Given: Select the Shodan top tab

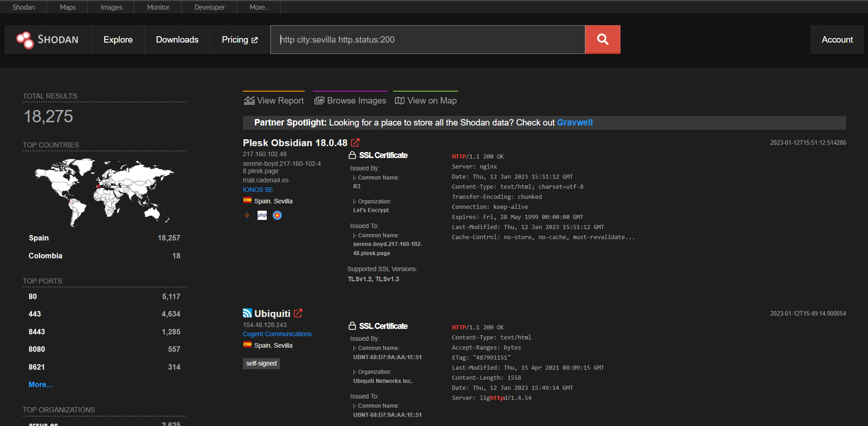Looking at the screenshot, I should pos(23,7).
